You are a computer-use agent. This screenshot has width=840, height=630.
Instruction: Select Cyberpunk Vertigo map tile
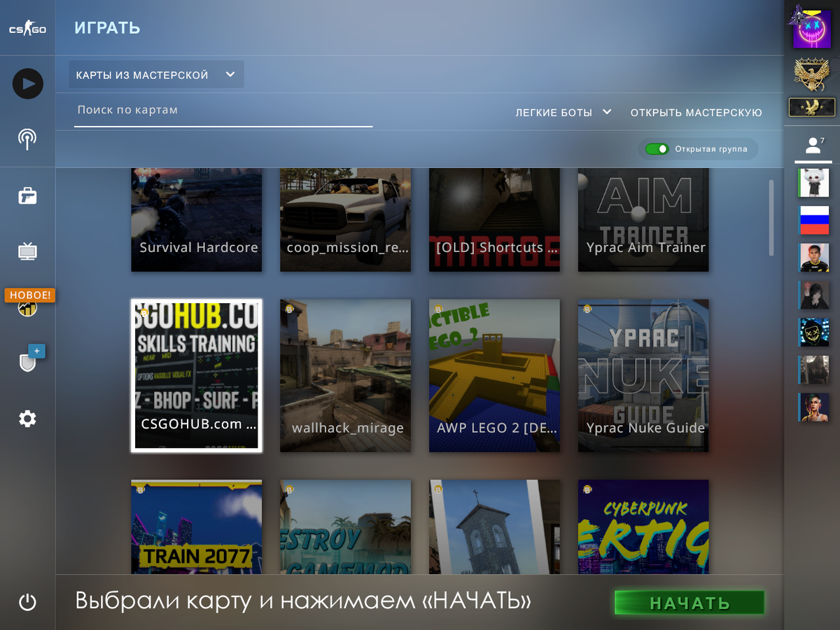[643, 527]
